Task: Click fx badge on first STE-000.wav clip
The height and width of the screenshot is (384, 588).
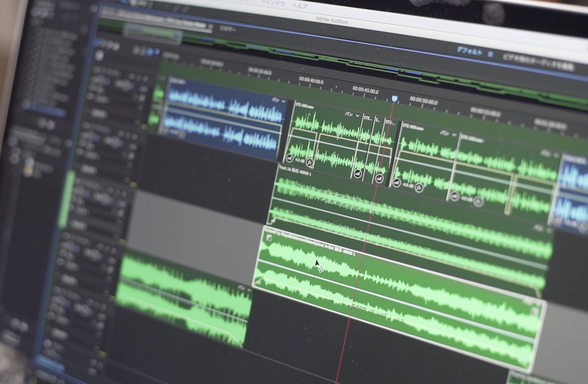Action: pyautogui.click(x=309, y=162)
